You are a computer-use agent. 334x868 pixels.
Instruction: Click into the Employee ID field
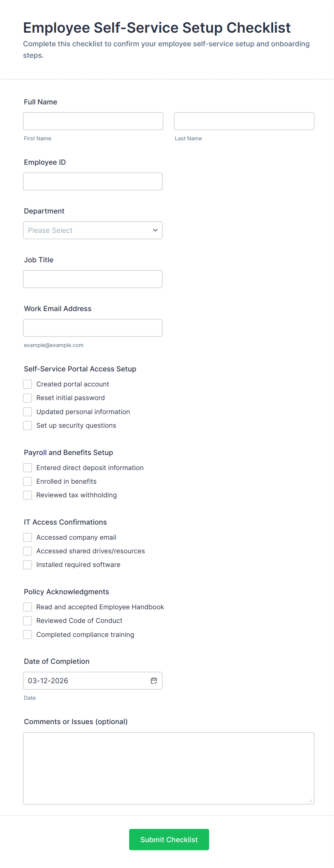click(93, 182)
